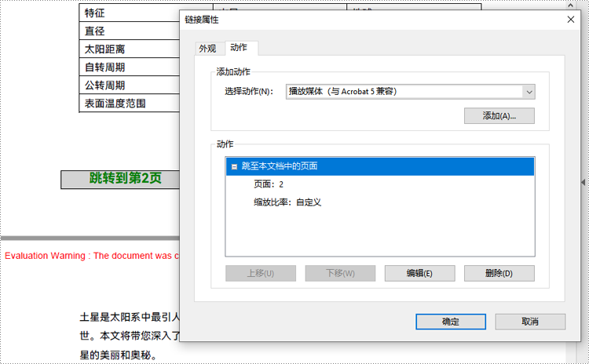The image size is (589, 364).
Task: Switch to the 外观 tab
Action: (207, 49)
